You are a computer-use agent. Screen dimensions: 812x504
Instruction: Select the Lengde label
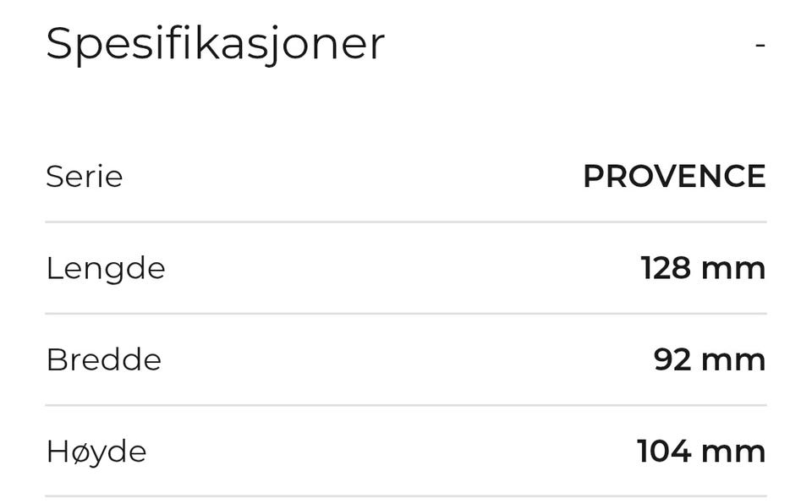click(105, 268)
